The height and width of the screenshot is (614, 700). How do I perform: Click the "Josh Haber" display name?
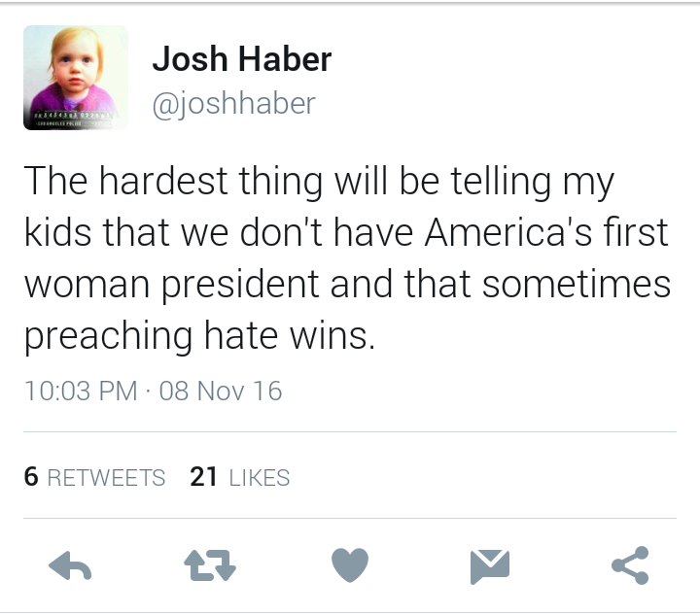[x=241, y=60]
